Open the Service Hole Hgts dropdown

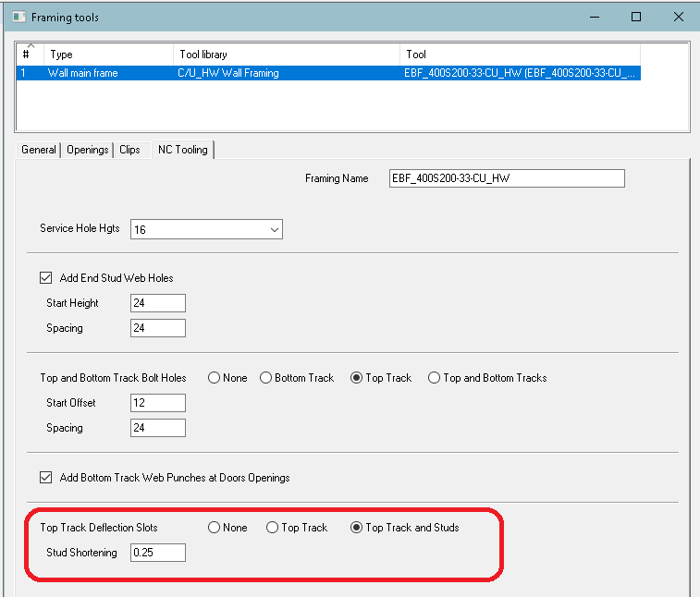[274, 229]
